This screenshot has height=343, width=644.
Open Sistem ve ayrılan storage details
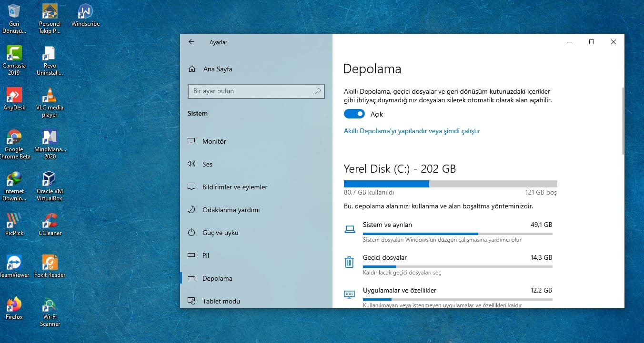pos(448,232)
